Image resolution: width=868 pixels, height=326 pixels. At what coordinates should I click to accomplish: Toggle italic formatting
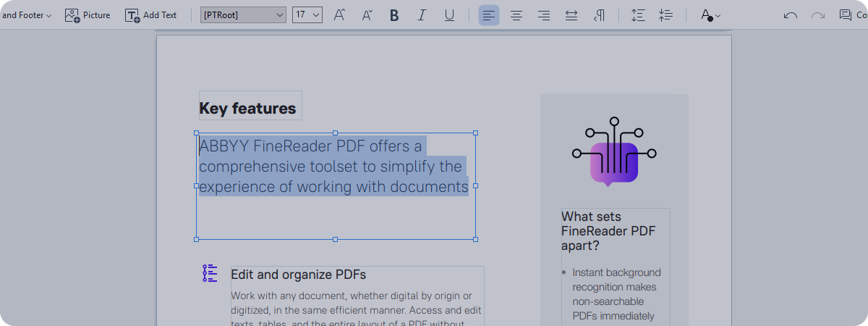tap(422, 15)
